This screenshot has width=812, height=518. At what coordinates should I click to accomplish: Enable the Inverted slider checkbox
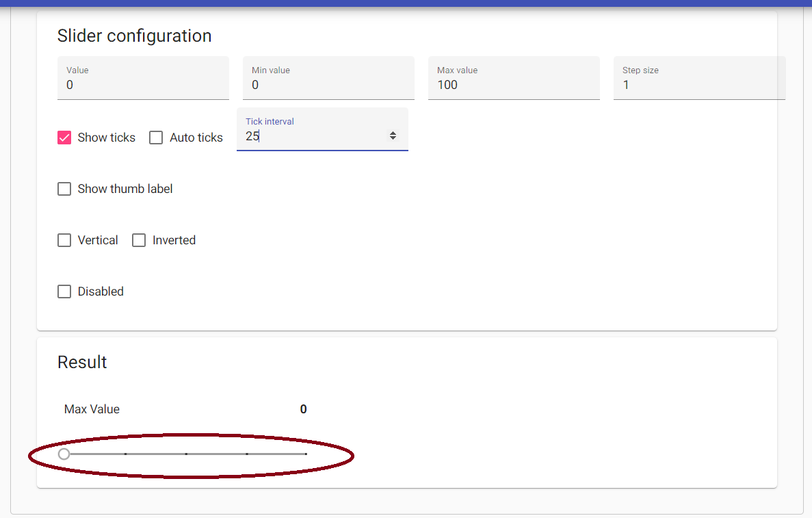139,240
